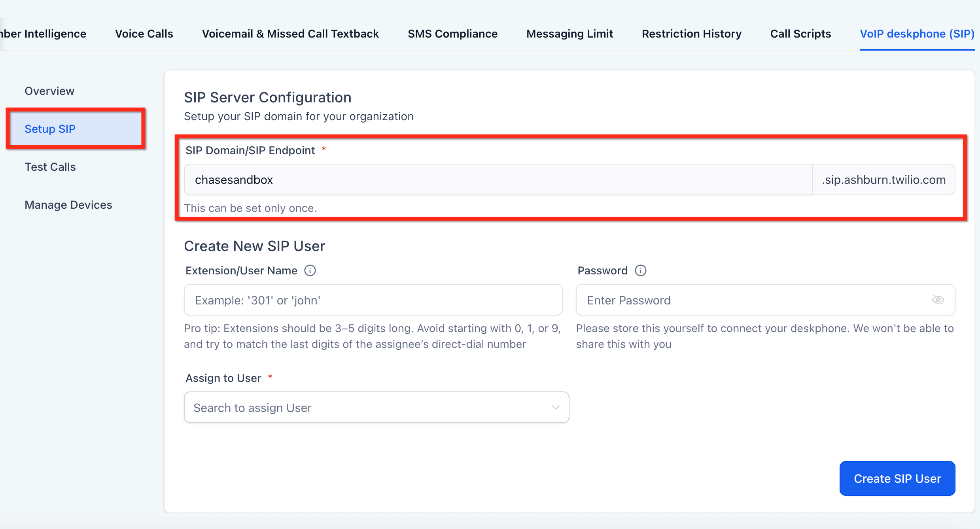This screenshot has width=980, height=529.
Task: Select VoIP deskphone (SIP) tab
Action: point(917,34)
